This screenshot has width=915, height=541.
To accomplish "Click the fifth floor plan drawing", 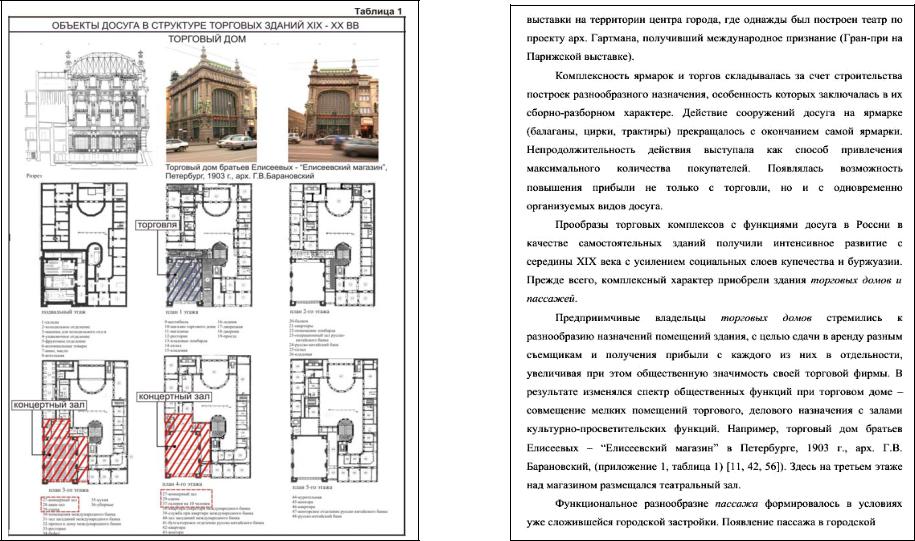I will pyautogui.click(x=333, y=420).
